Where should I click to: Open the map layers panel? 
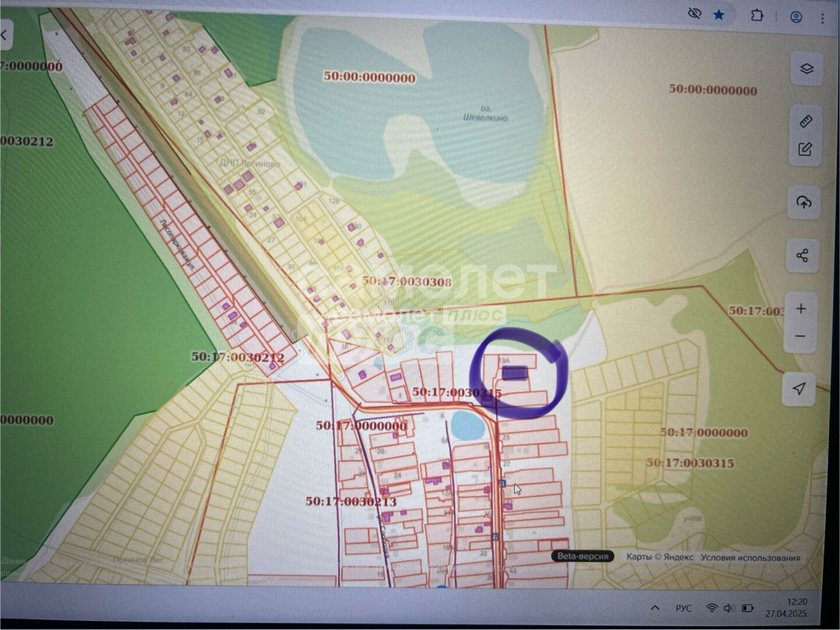tap(806, 69)
